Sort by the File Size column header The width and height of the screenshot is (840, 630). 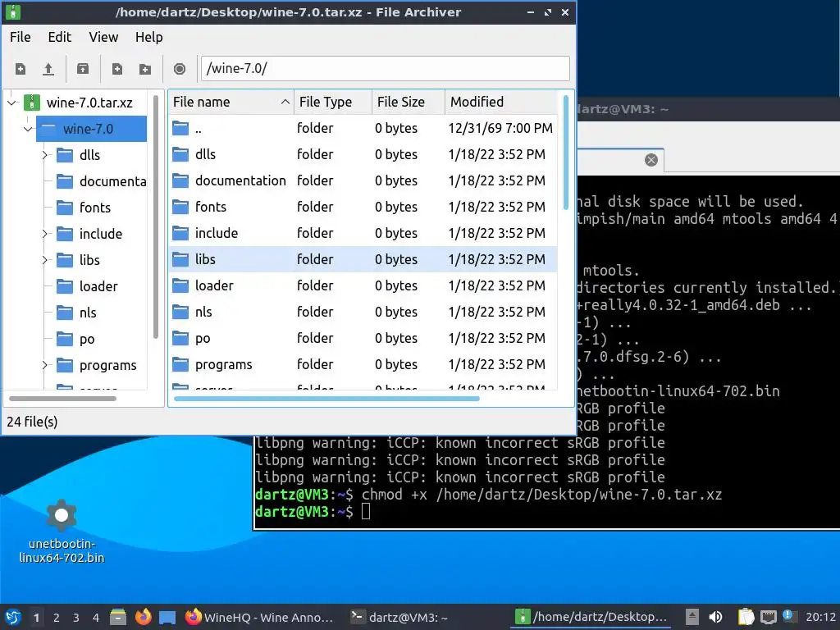(x=409, y=102)
